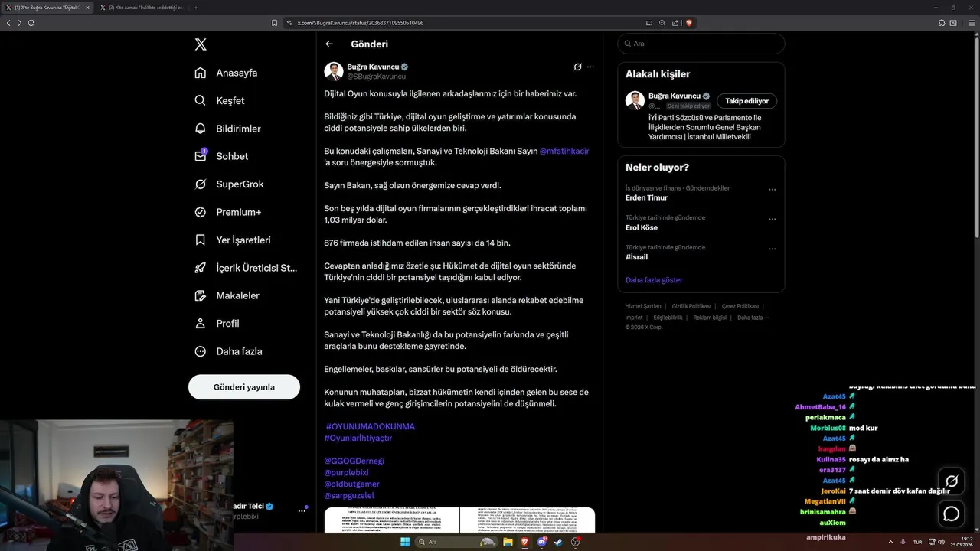Open #İsrail trending topic
This screenshot has height=551, width=980.
pos(637,257)
